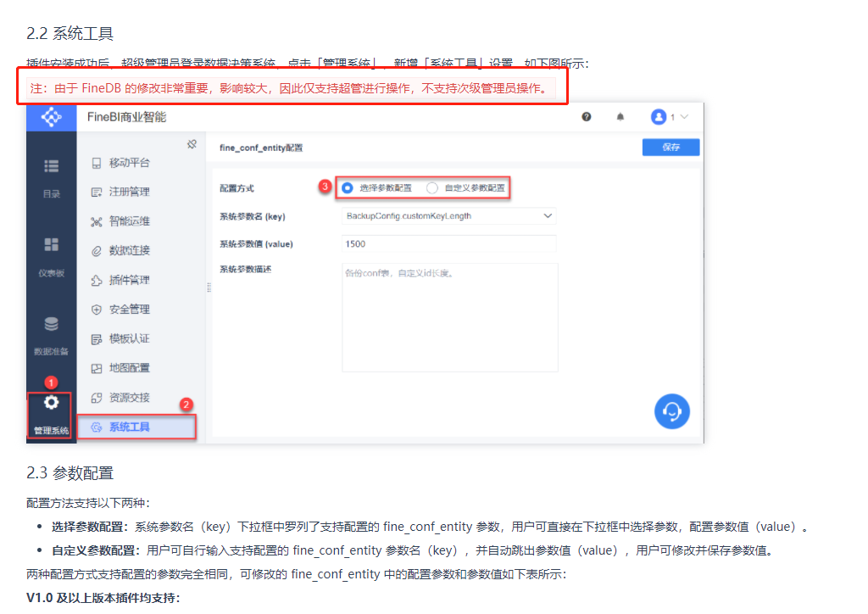Expand the user account dropdown arrow
The image size is (868, 614).
(x=685, y=117)
